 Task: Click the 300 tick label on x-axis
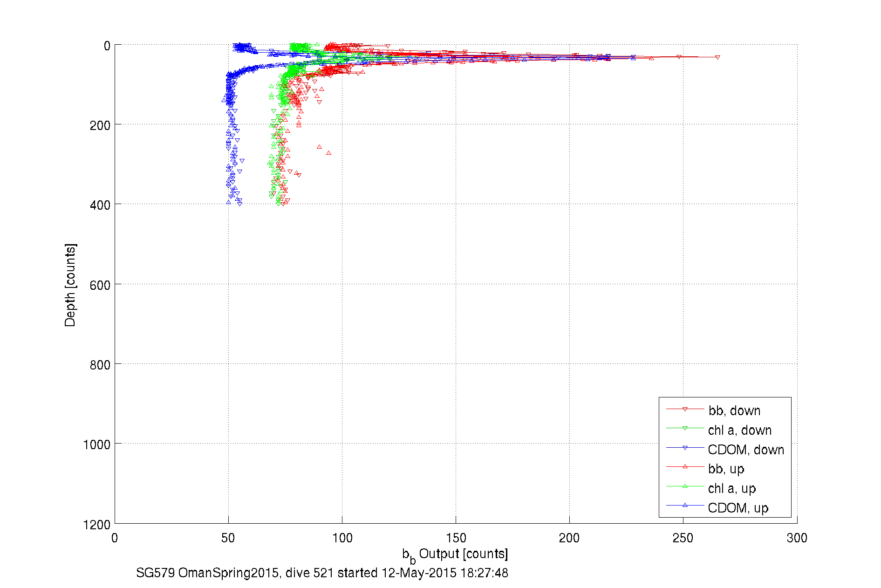[797, 538]
